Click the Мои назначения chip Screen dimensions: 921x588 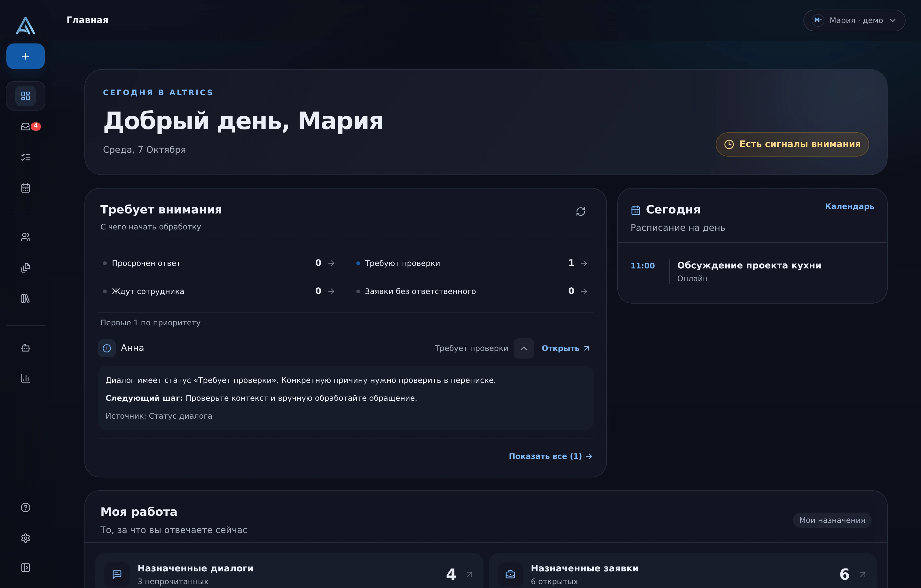tap(832, 520)
